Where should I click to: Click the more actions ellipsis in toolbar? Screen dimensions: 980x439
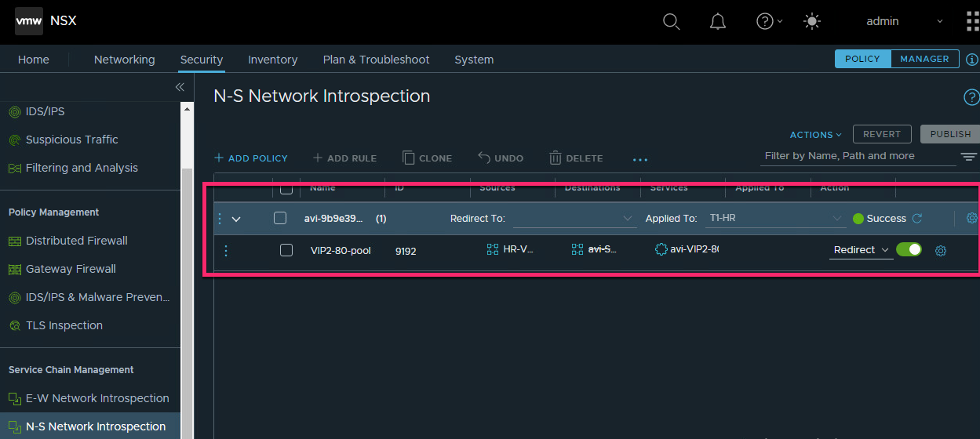pos(640,159)
